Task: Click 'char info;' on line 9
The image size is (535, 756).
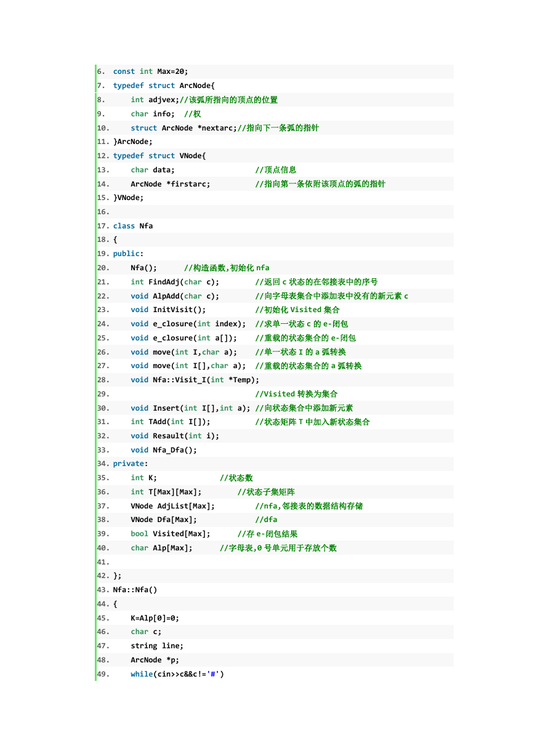Action: click(x=153, y=114)
